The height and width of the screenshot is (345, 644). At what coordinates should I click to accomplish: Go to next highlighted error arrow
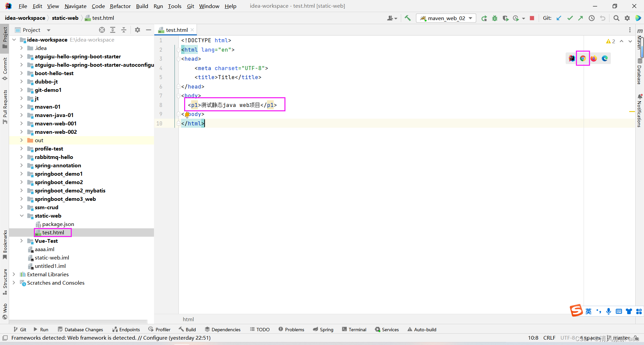(x=630, y=41)
